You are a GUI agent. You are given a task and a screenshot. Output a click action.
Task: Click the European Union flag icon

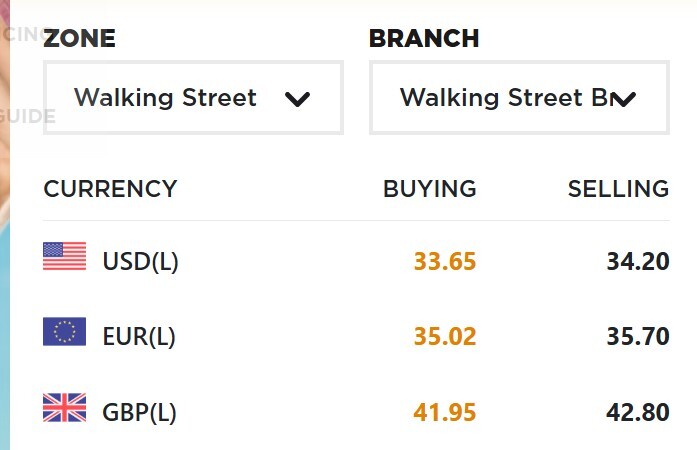coord(65,332)
